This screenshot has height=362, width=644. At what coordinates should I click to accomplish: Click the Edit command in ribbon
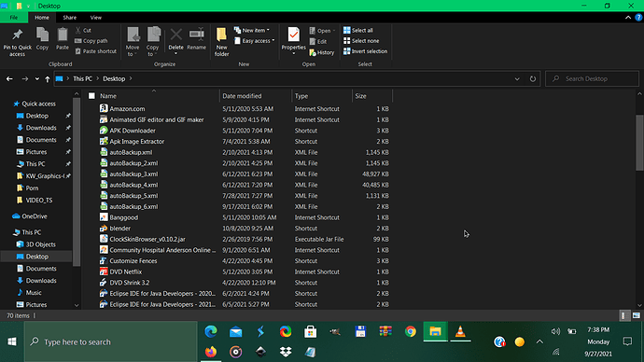[318, 41]
